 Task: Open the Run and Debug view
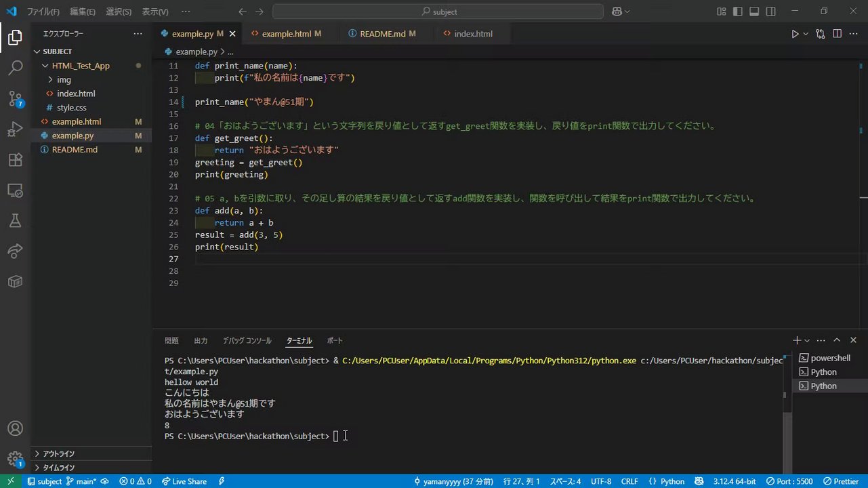15,129
